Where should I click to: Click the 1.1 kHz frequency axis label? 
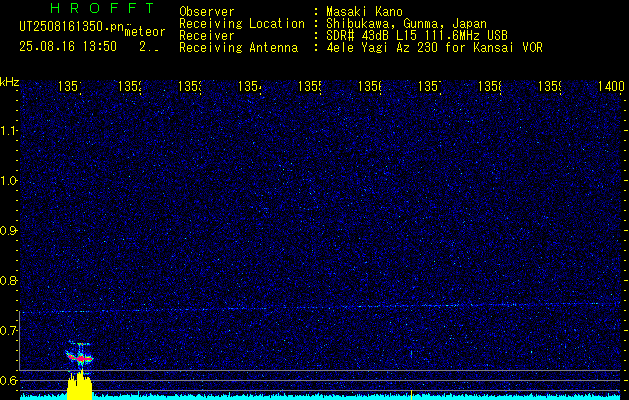coord(8,130)
